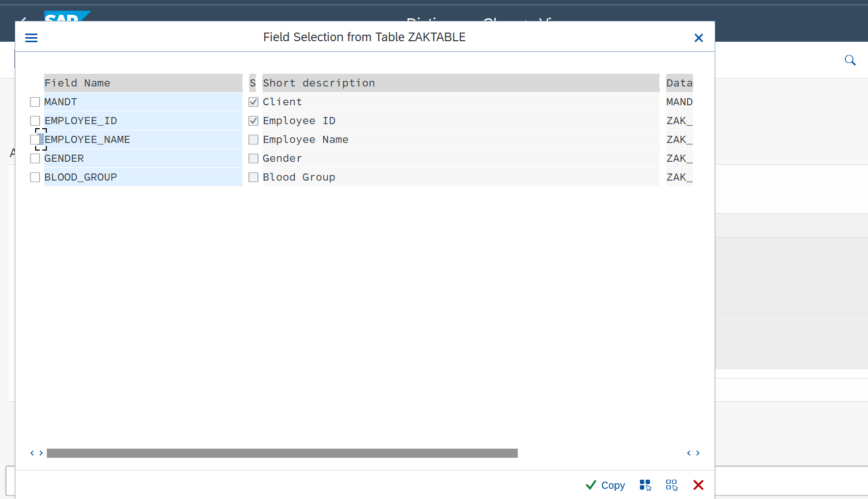Click the far-right scroll left arrow

click(x=689, y=453)
